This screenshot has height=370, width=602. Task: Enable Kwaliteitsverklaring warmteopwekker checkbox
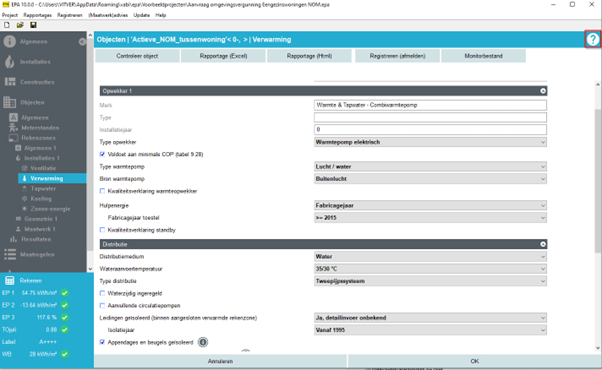pyautogui.click(x=102, y=191)
